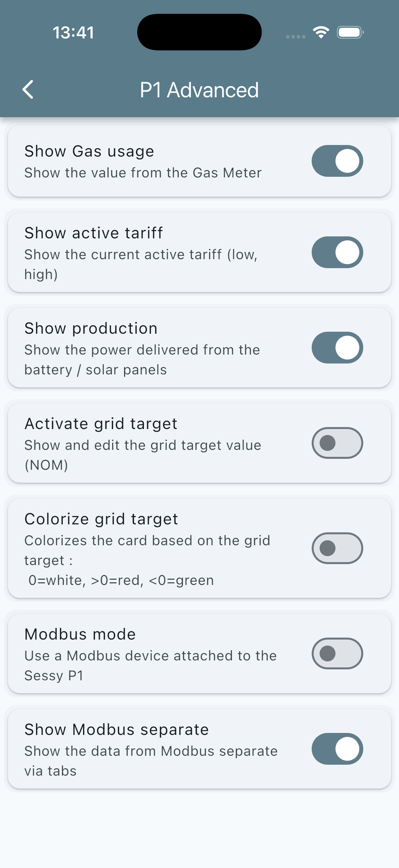
Task: Tap the Show production heading
Action: [91, 328]
